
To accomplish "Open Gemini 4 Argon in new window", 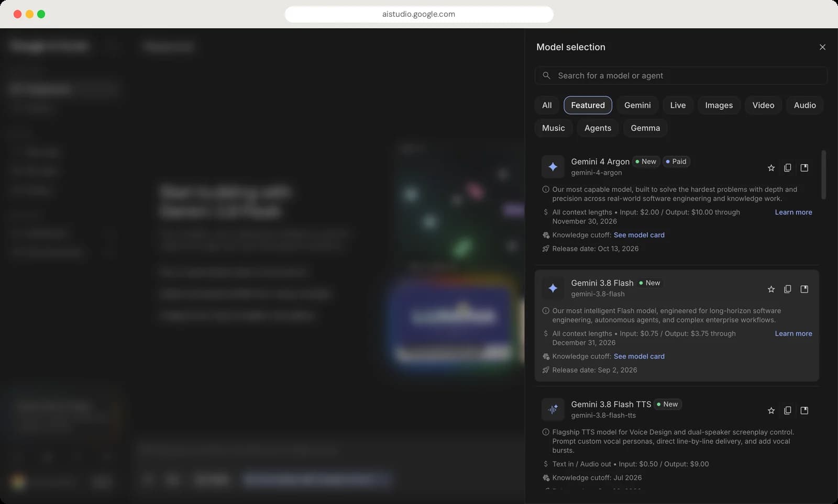I will tap(804, 168).
